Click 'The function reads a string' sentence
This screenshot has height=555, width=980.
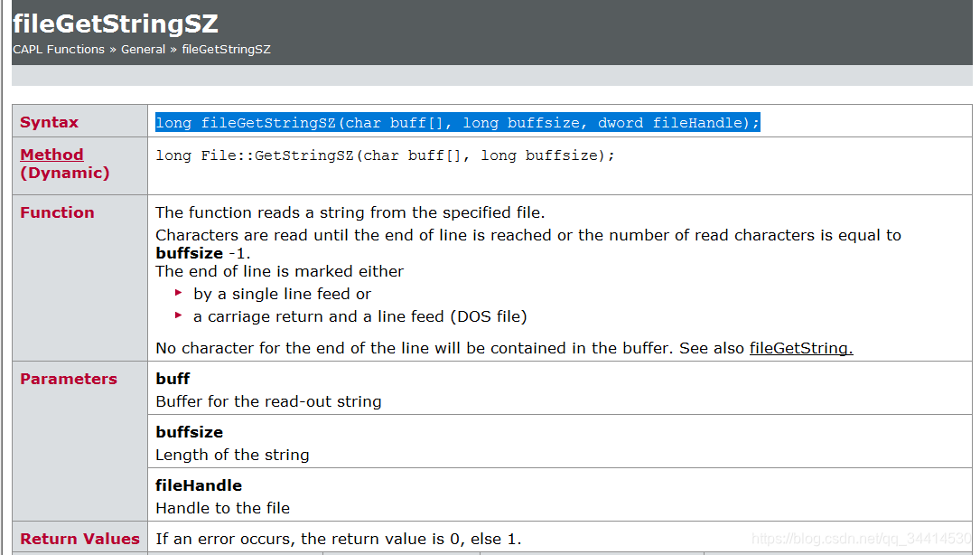coord(350,212)
